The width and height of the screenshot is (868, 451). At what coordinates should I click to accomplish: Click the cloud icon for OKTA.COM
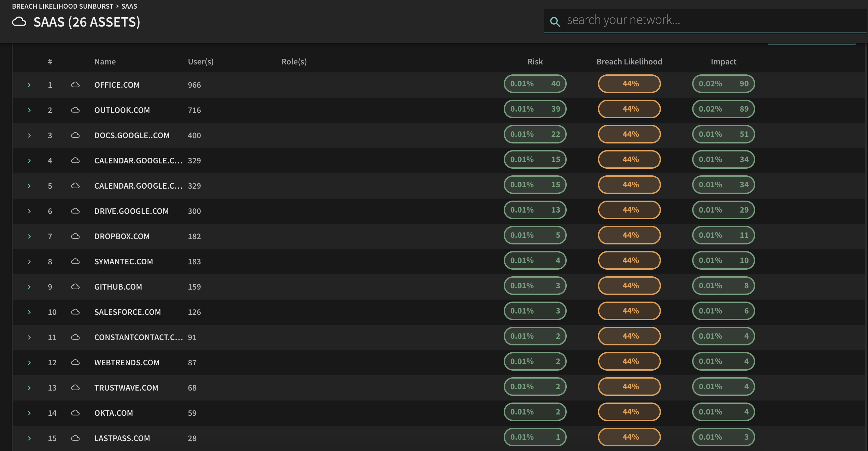point(75,413)
